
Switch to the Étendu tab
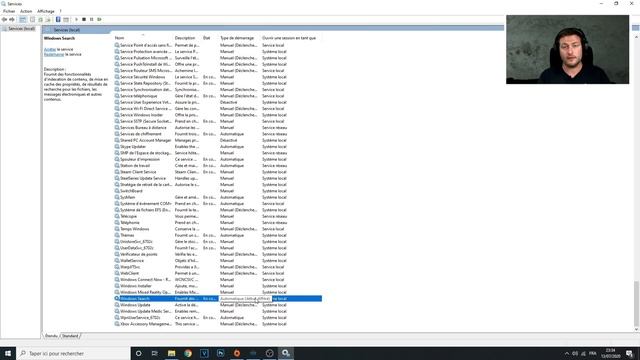(51, 336)
